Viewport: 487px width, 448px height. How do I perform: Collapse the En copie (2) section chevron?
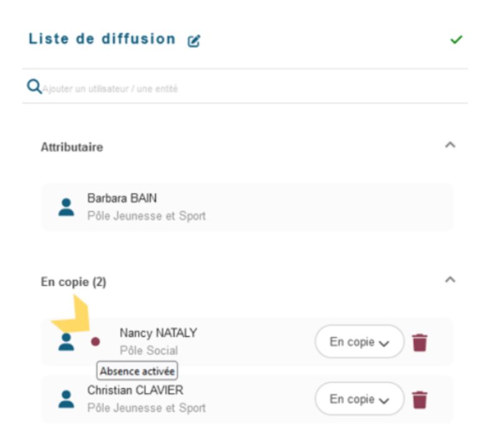coord(450,280)
